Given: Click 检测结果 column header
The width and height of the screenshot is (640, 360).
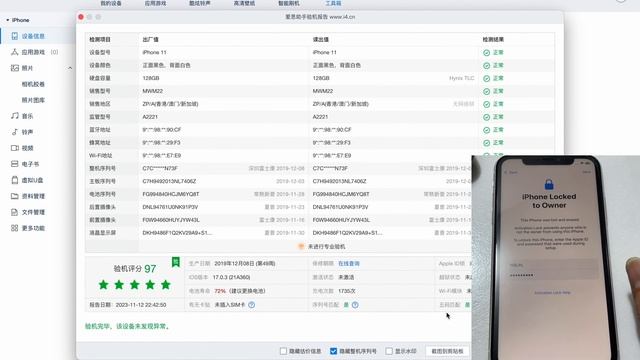Looking at the screenshot, I should coord(493,40).
